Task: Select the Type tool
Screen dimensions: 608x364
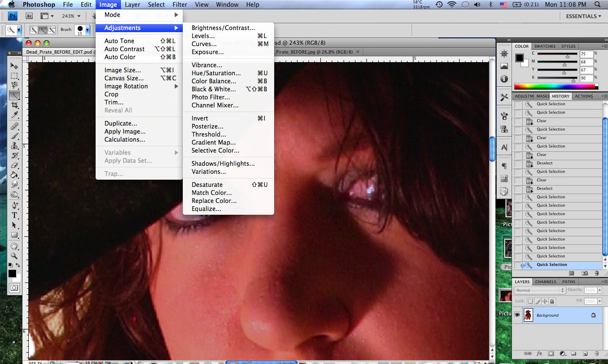Action: click(x=14, y=215)
